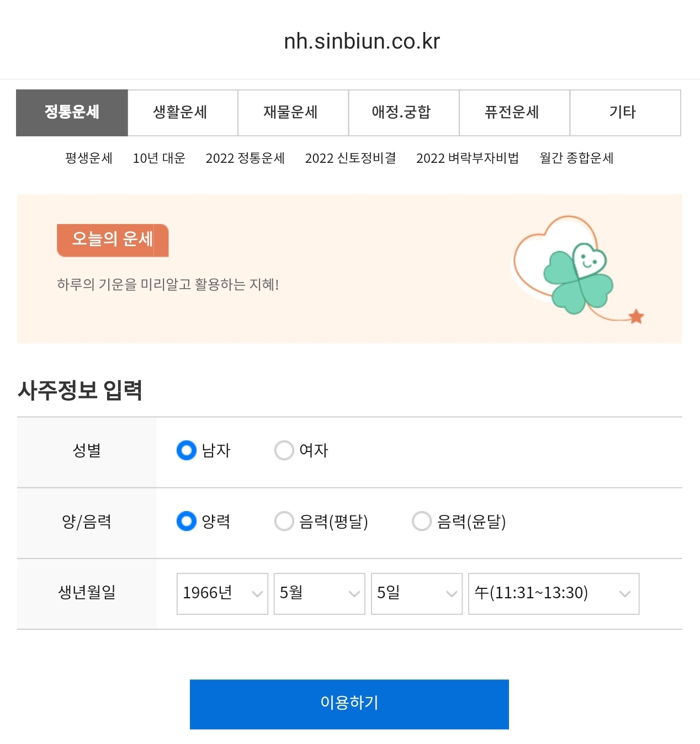700x744 pixels.
Task: Open the 5일 day dropdown
Action: (417, 593)
